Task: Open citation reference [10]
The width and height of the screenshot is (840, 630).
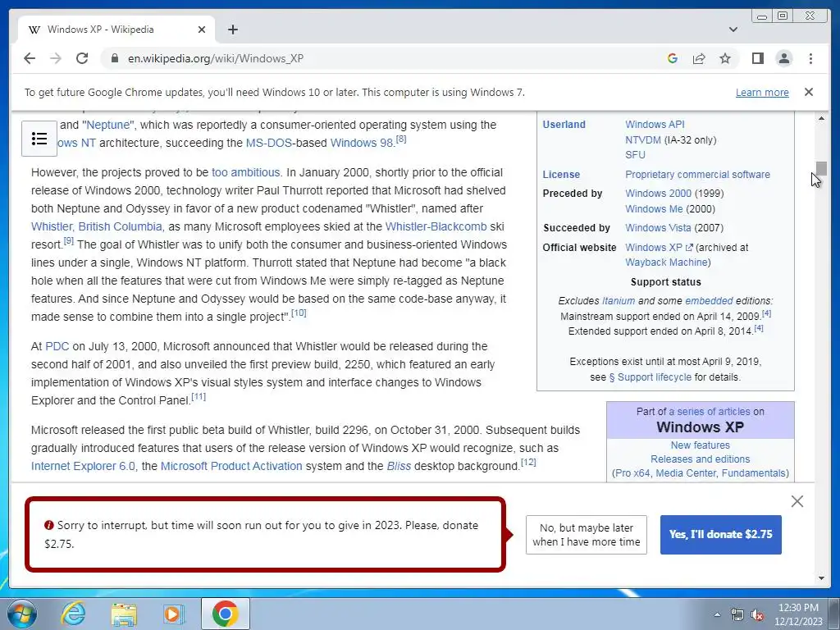Action: point(299,313)
